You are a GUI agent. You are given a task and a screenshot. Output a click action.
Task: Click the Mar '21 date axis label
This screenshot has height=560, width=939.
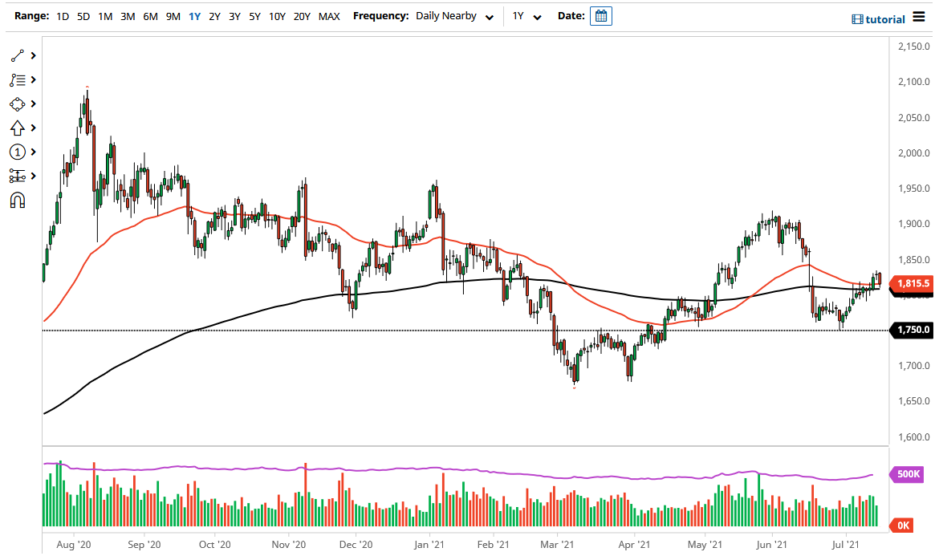point(557,545)
